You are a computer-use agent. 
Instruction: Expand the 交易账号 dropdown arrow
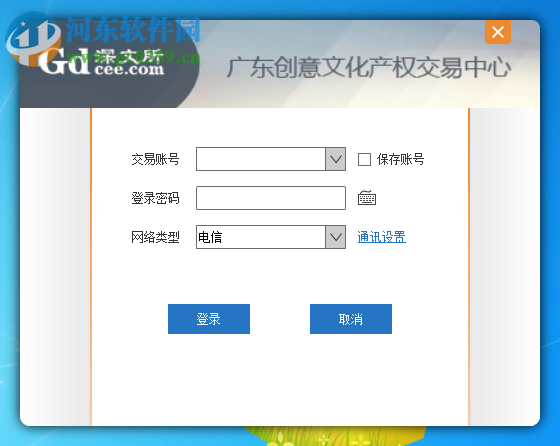point(335,159)
